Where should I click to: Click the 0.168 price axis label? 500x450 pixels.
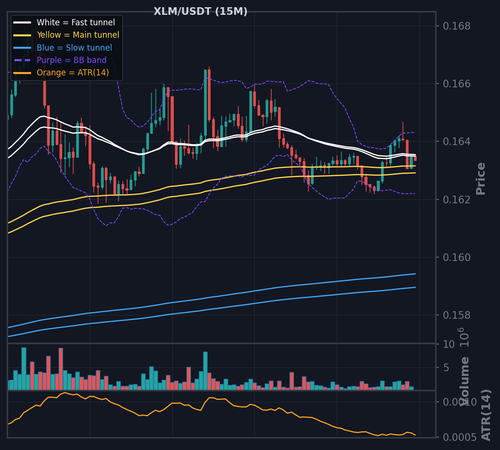456,26
